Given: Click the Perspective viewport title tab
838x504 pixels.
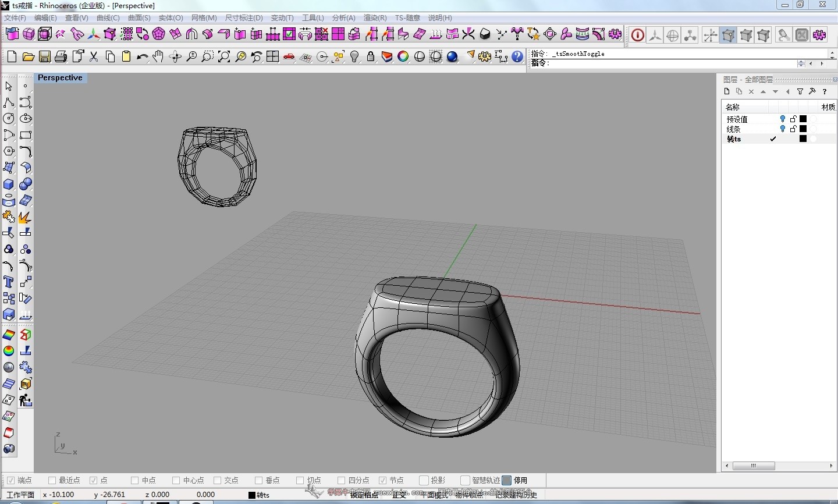Looking at the screenshot, I should pyautogui.click(x=60, y=78).
